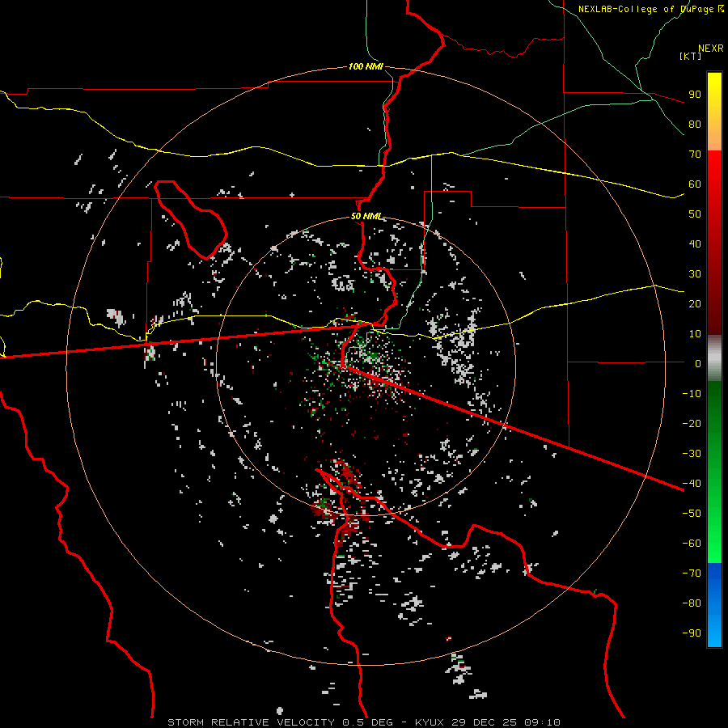Select the -90 value on the velocity scale
The image size is (728, 728).
coord(692,633)
